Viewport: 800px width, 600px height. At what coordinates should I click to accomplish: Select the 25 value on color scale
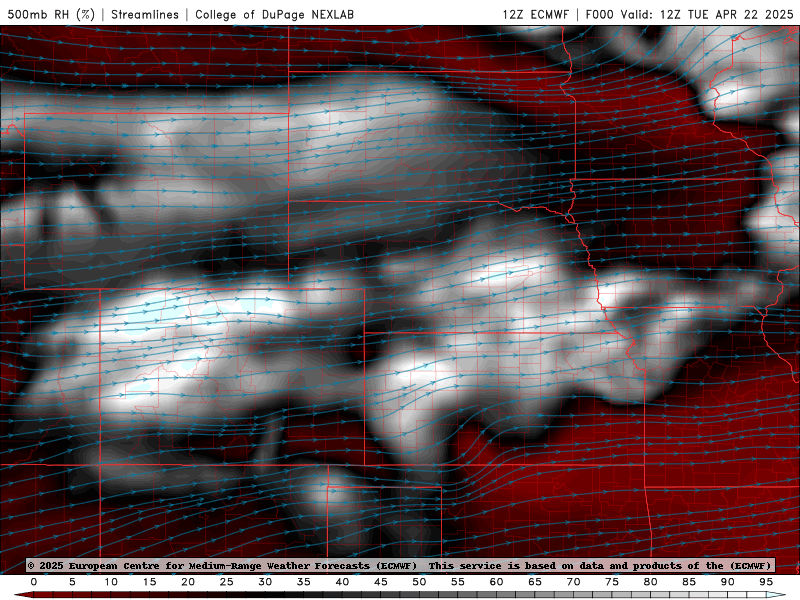[x=227, y=582]
